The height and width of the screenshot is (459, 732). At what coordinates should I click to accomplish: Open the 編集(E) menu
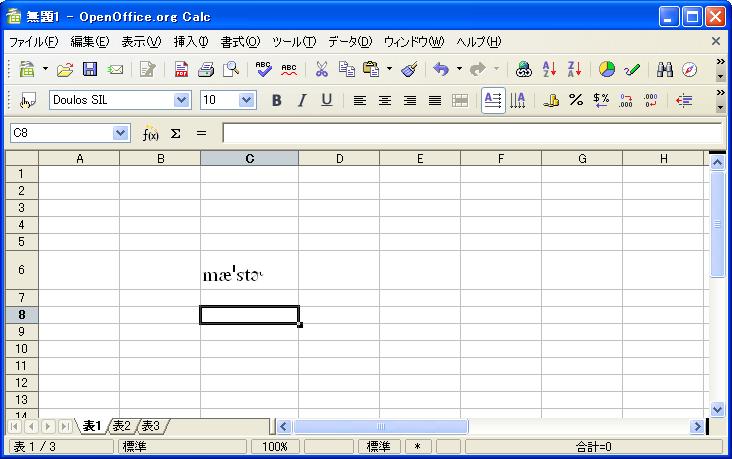90,42
